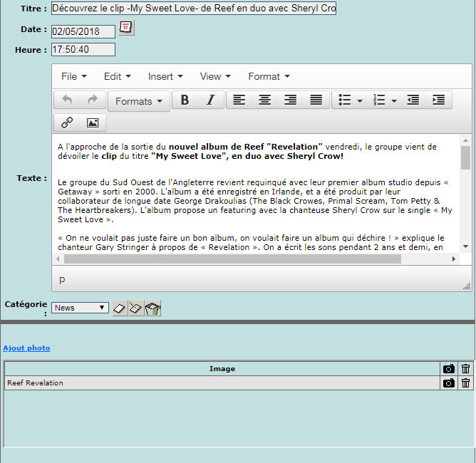
Task: Align text right
Action: 291,100
